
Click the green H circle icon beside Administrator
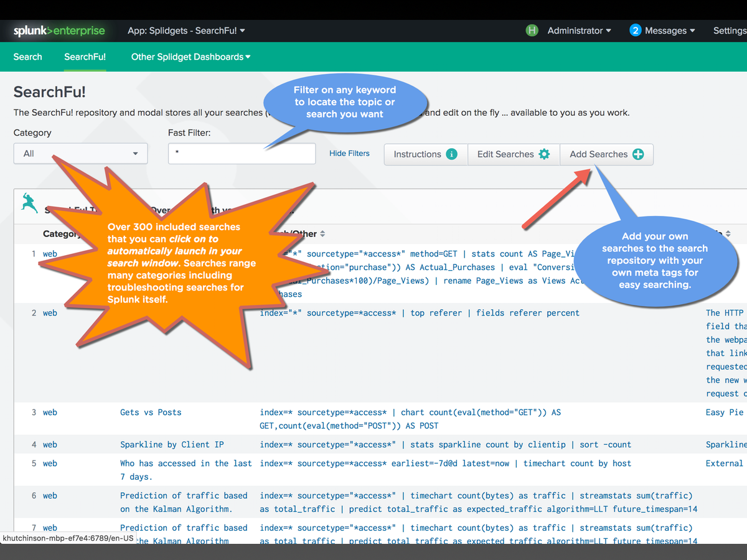point(532,30)
